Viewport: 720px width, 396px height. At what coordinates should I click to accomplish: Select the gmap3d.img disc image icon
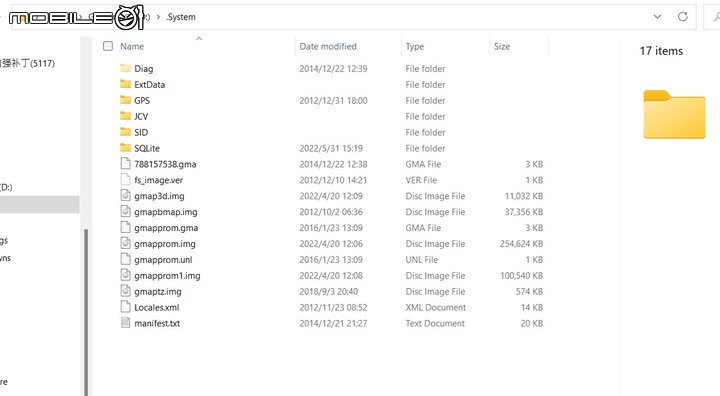pos(125,196)
